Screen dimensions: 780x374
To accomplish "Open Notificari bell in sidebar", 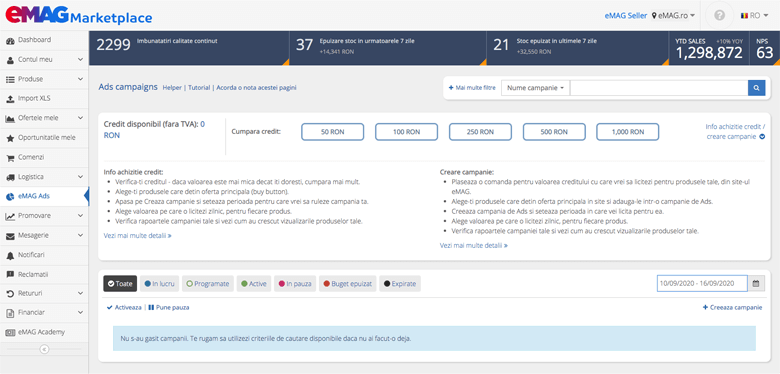I will click(x=44, y=255).
